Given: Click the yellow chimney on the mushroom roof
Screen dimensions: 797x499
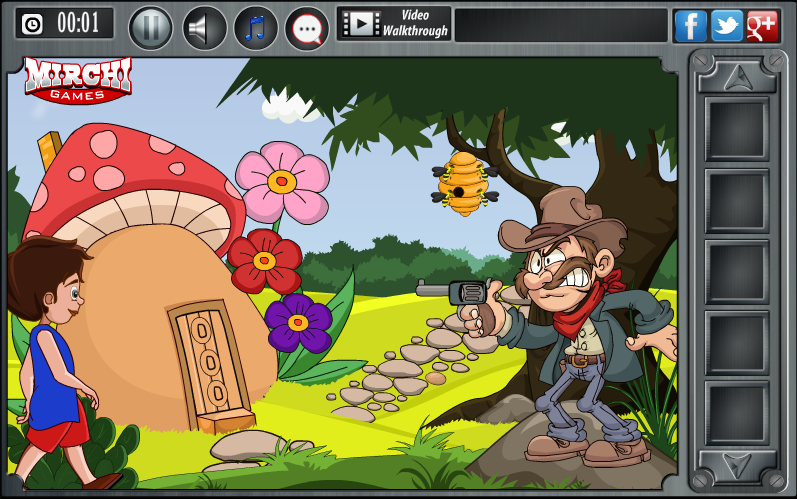Looking at the screenshot, I should point(49,149).
